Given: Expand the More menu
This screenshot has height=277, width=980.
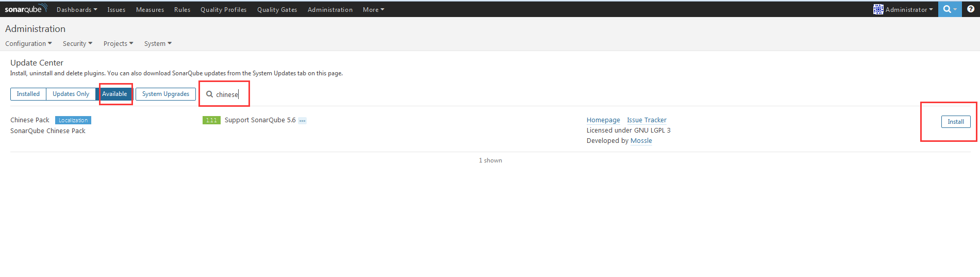Looking at the screenshot, I should (x=373, y=10).
